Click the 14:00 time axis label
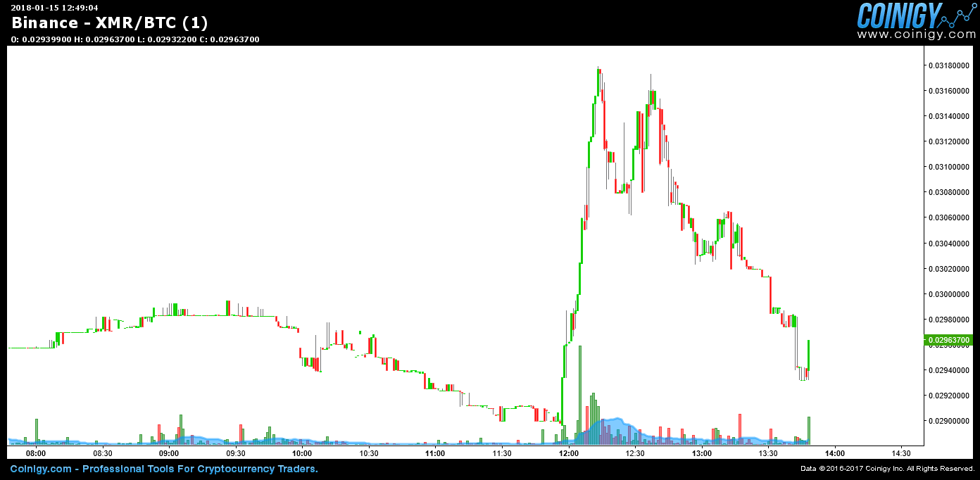 coord(835,453)
